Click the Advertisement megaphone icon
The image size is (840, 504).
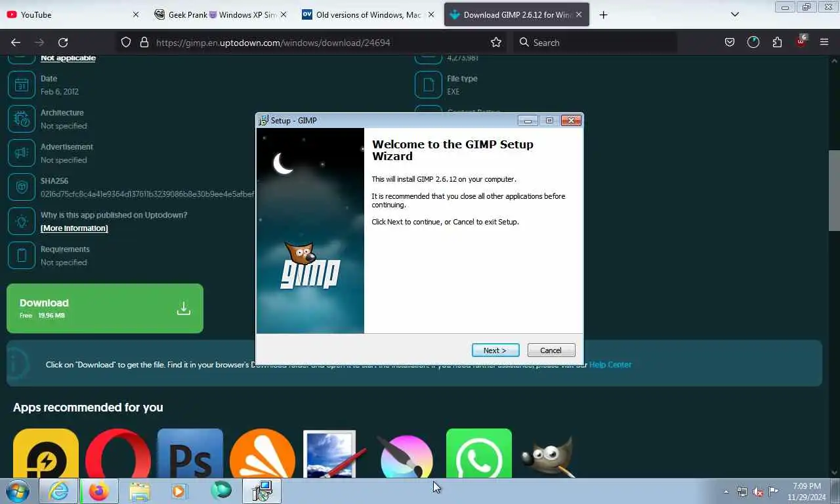[x=21, y=153]
